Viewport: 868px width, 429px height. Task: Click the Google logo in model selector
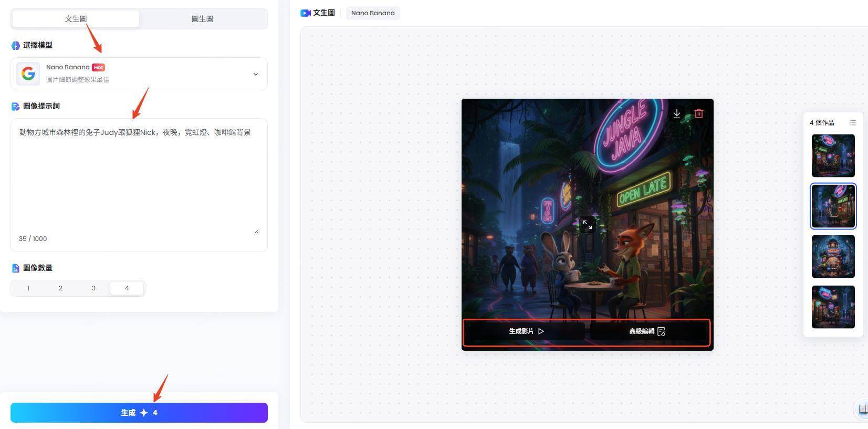pos(28,74)
